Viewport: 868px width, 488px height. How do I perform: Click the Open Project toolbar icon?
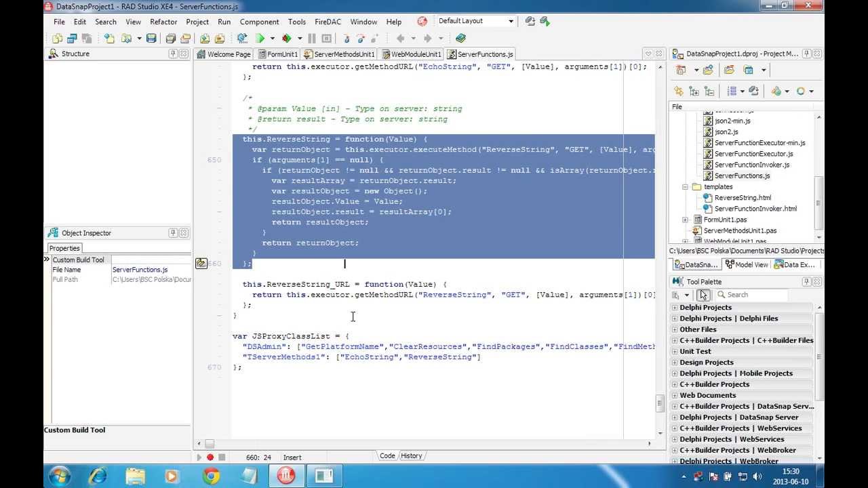(x=186, y=39)
